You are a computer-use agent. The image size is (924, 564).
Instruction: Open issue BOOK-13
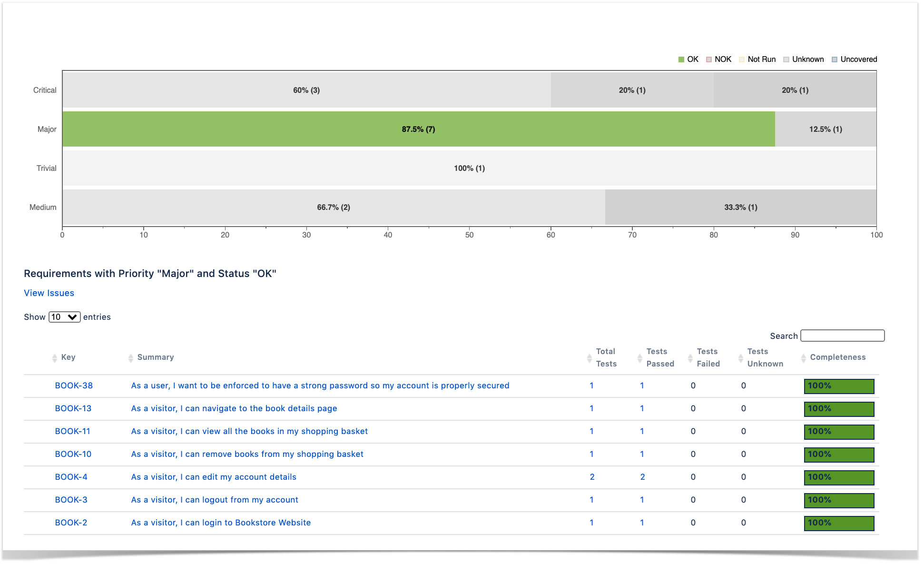(x=73, y=408)
